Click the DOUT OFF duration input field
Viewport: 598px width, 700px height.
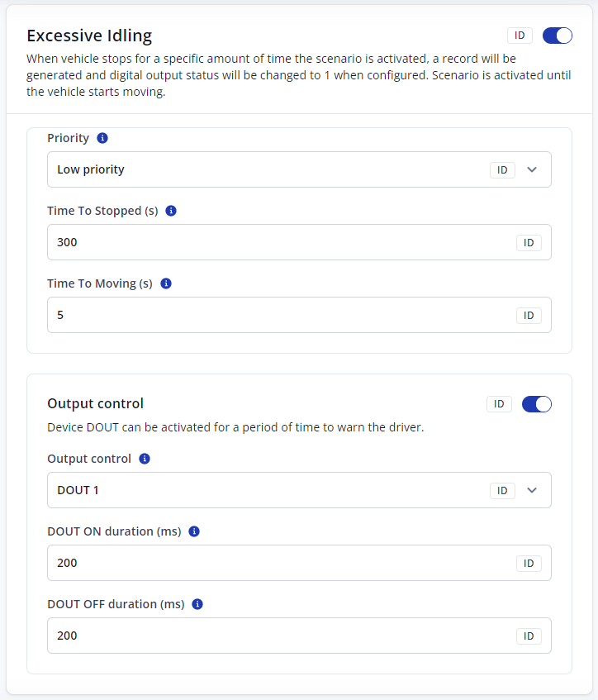273,636
